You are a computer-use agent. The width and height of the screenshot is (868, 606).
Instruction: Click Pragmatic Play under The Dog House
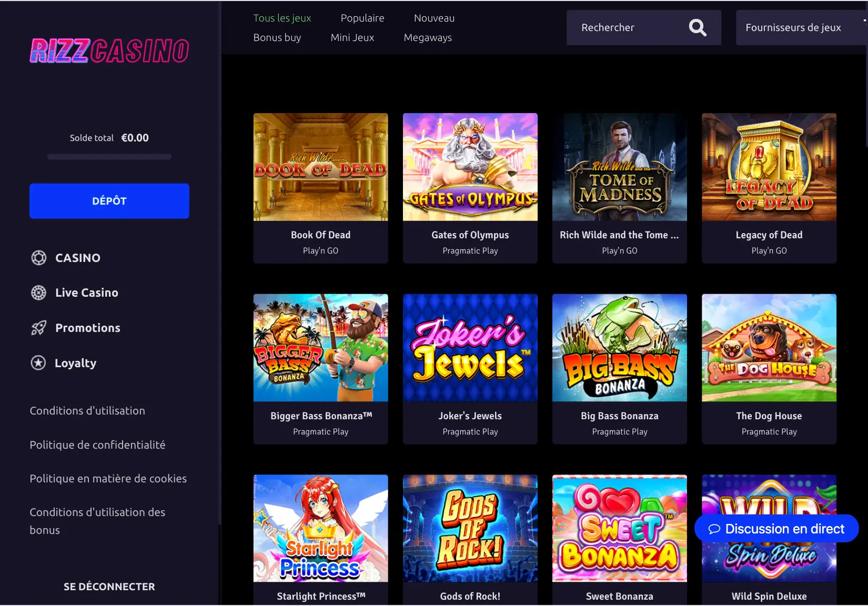click(769, 432)
